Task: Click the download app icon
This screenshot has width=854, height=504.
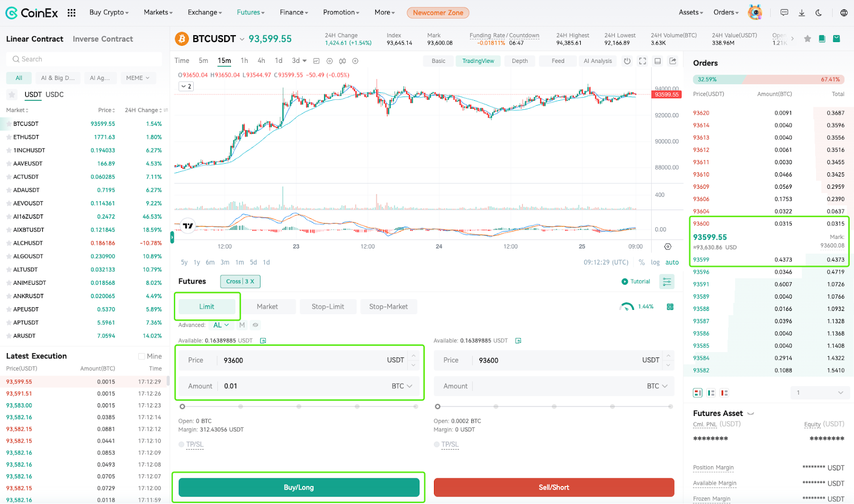Action: (802, 12)
